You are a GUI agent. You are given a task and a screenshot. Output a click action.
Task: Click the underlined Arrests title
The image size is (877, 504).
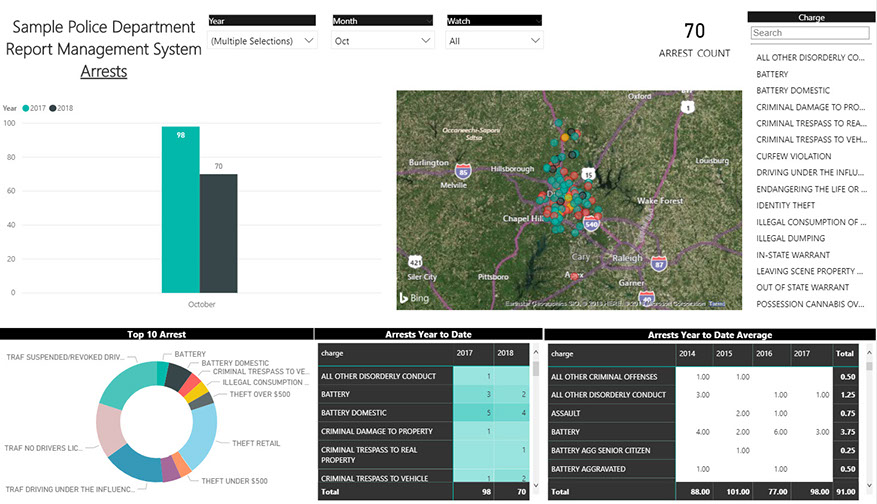104,72
